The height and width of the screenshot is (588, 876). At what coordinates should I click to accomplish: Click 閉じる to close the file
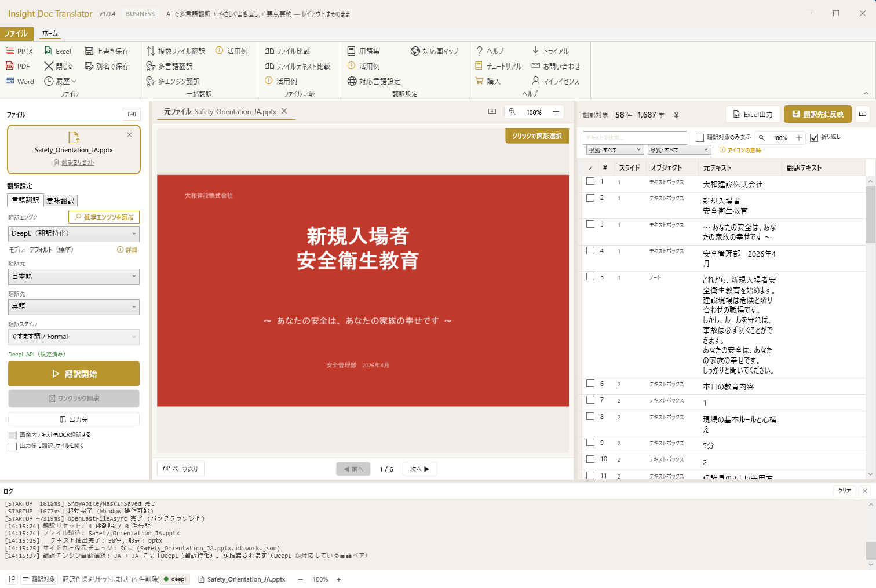tap(59, 66)
